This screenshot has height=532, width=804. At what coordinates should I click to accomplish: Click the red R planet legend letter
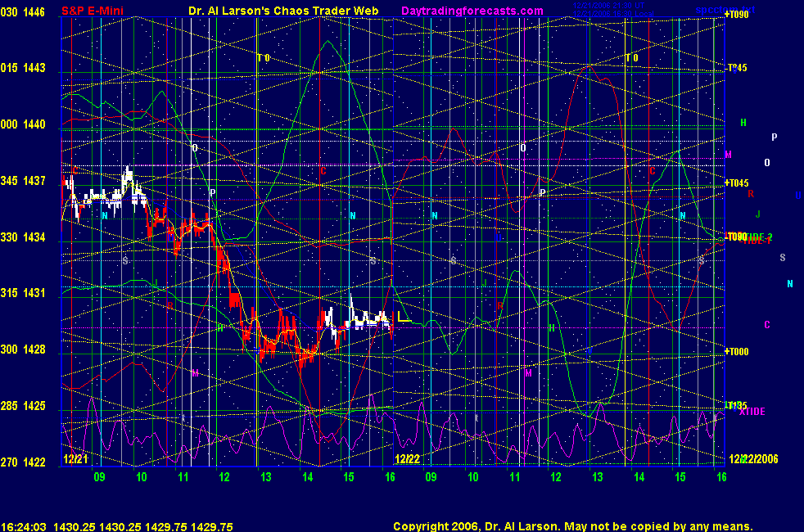[751, 194]
